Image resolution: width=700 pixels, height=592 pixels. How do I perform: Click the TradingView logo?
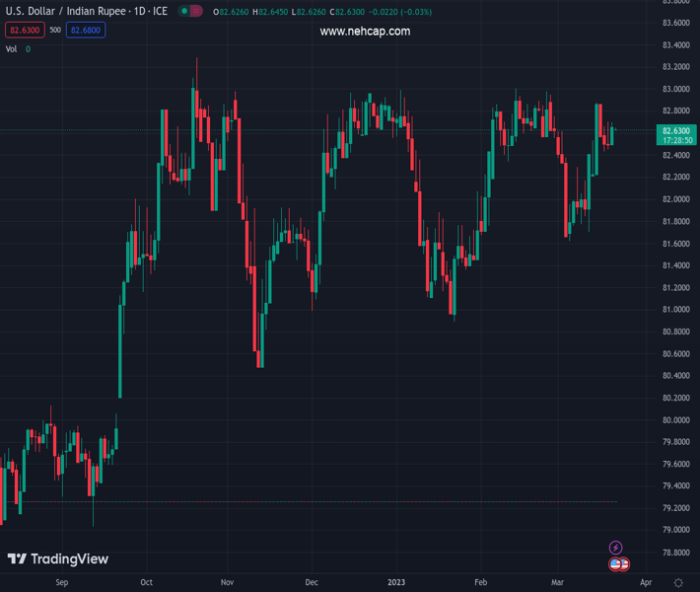[58, 559]
